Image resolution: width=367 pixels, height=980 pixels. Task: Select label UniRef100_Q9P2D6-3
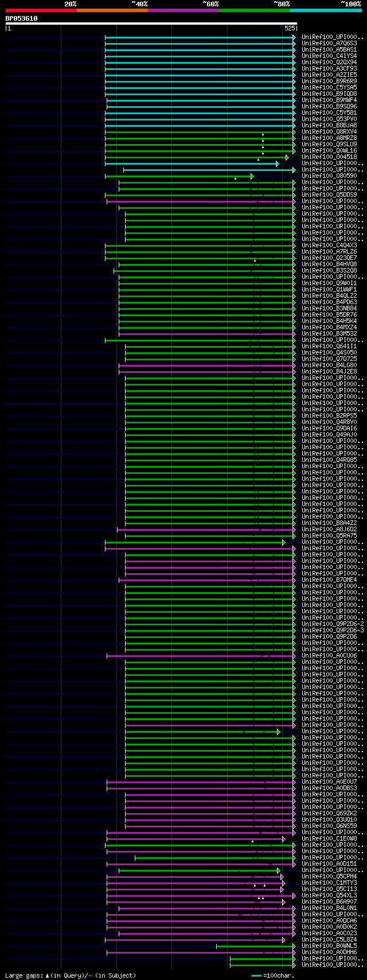coord(333,630)
